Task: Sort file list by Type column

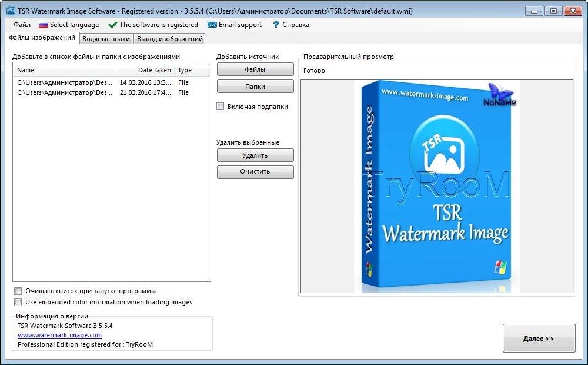Action: pos(192,70)
